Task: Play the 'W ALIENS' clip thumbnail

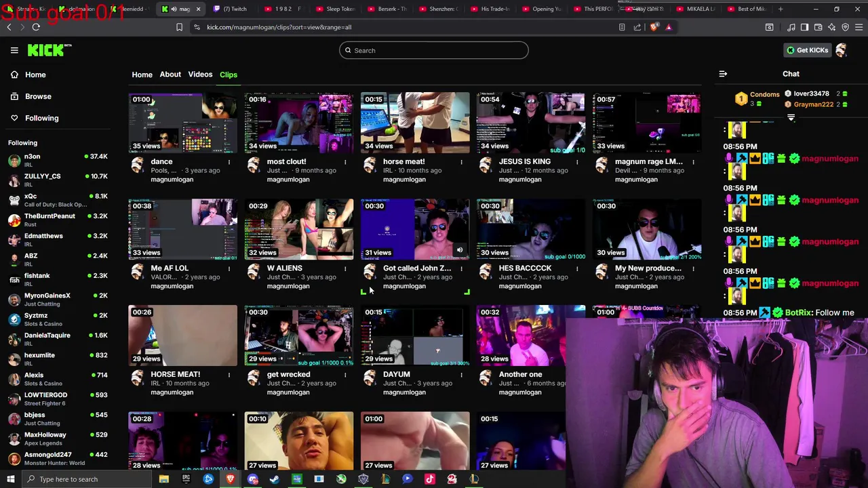Action: pos(299,229)
